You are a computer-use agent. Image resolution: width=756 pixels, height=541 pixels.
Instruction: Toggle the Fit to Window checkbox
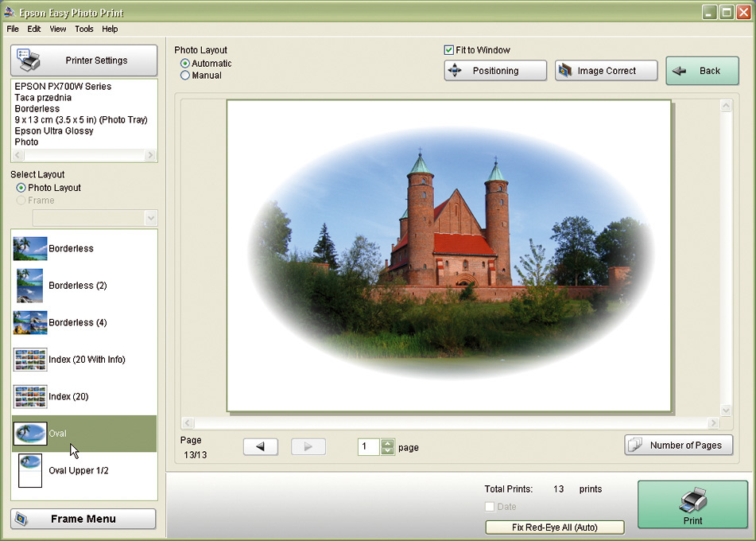[x=449, y=49]
